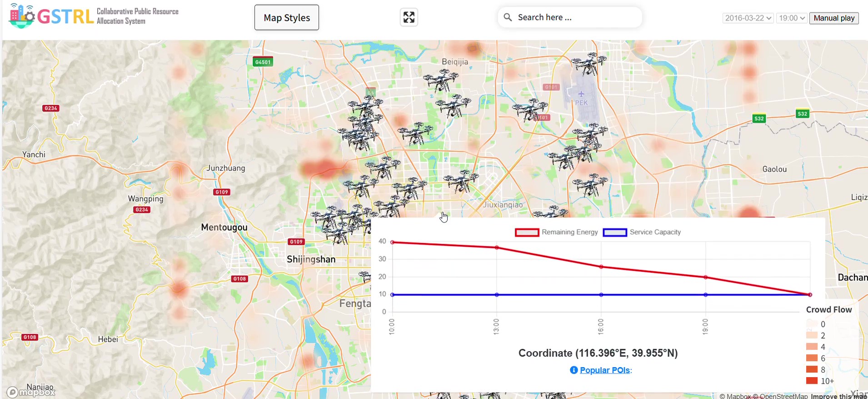Click the Remaining Energy point at 16:00

(601, 267)
